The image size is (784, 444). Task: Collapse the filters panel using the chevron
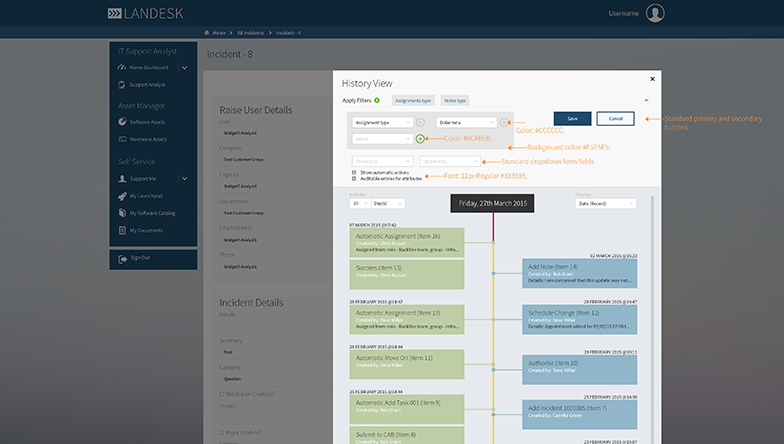[645, 100]
